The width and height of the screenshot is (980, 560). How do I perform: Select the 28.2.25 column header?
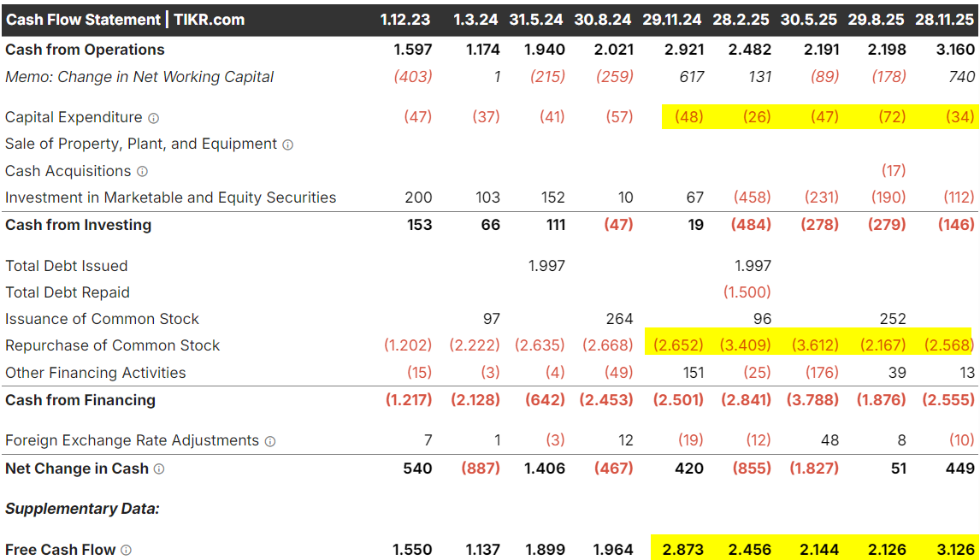tap(742, 20)
